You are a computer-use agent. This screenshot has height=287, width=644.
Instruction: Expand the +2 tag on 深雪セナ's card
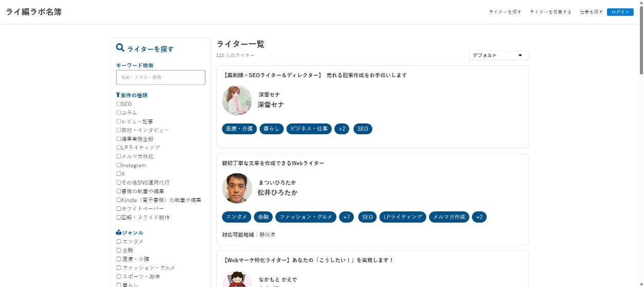[x=342, y=129]
